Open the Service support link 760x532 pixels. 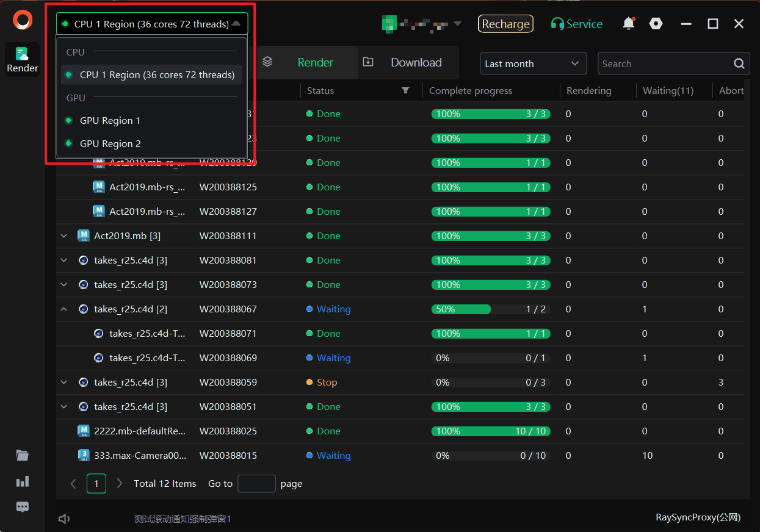click(x=576, y=24)
